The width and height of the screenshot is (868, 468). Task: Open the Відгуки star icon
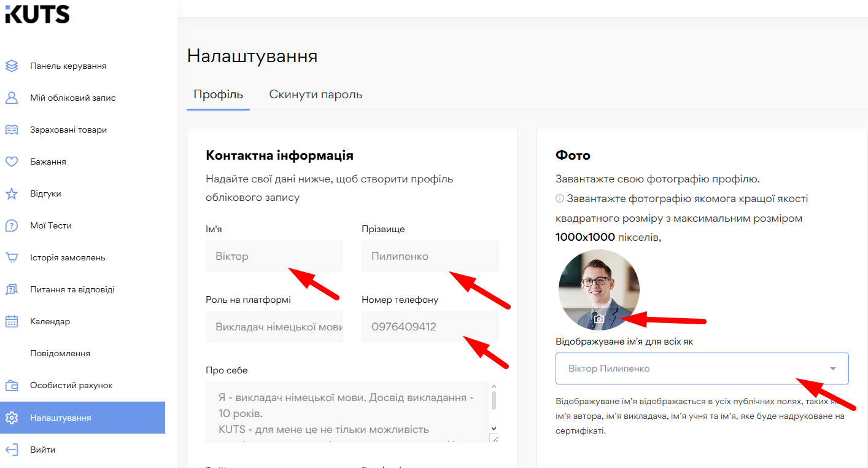pos(12,193)
